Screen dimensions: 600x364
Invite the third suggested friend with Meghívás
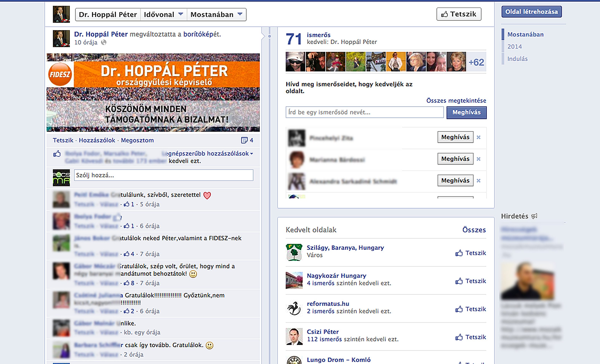[x=455, y=180]
